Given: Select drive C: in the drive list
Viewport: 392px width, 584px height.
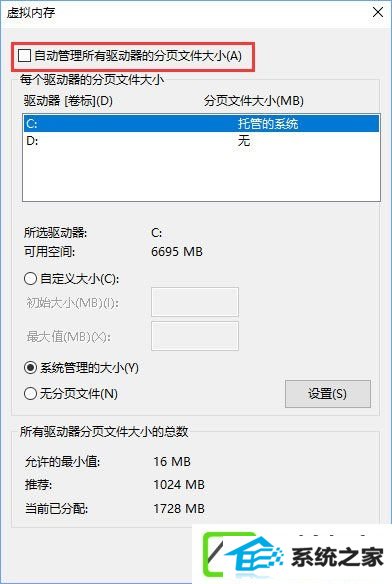Looking at the screenshot, I should (x=201, y=123).
